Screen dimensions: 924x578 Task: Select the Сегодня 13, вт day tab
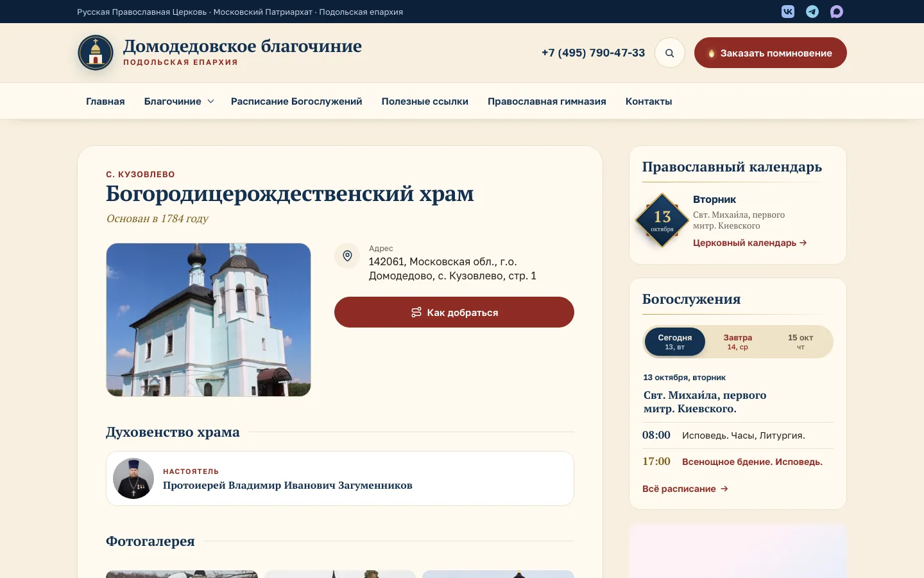click(x=675, y=342)
